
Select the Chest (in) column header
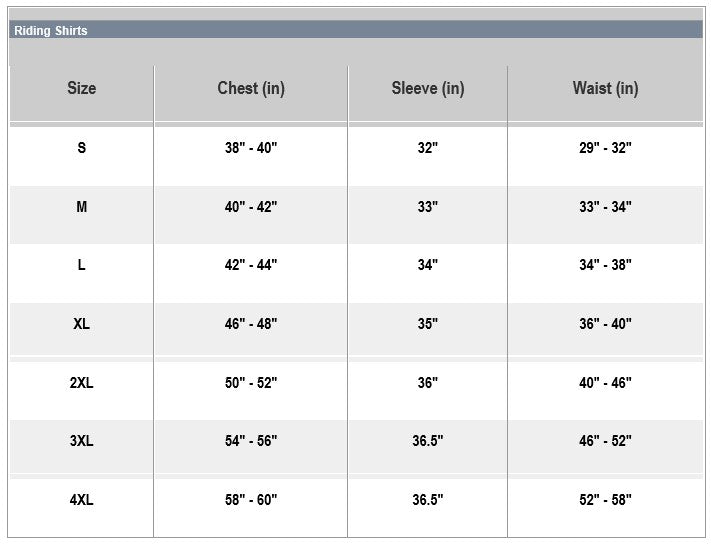251,88
